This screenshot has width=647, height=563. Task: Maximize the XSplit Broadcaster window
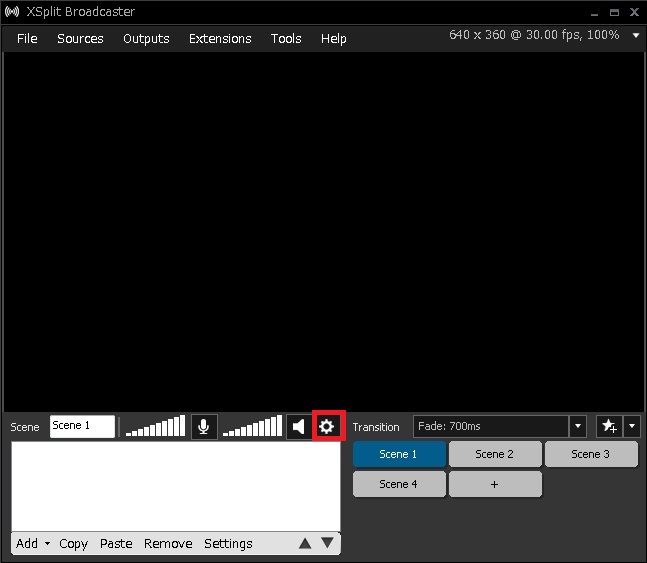[x=614, y=12]
